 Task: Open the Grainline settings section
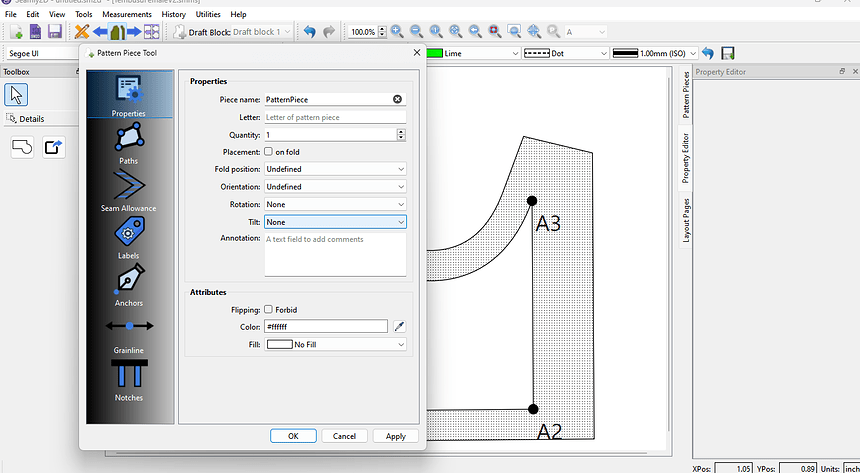click(x=129, y=332)
